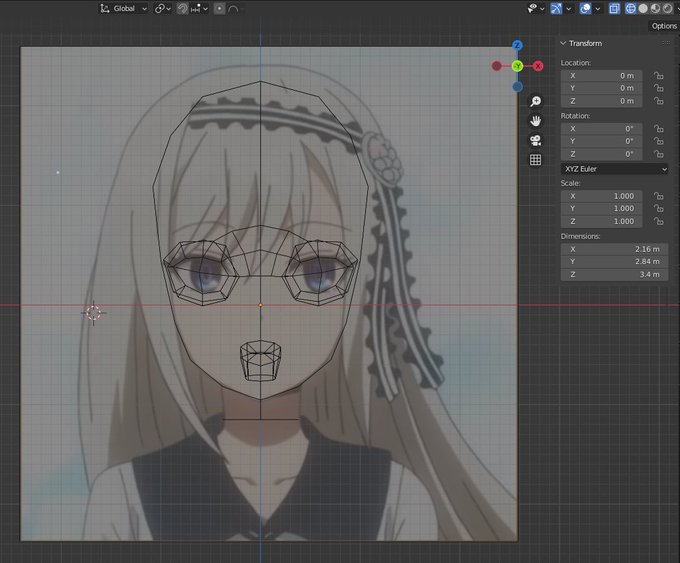
Task: Click the proportional falloff curve icon
Action: coord(233,8)
